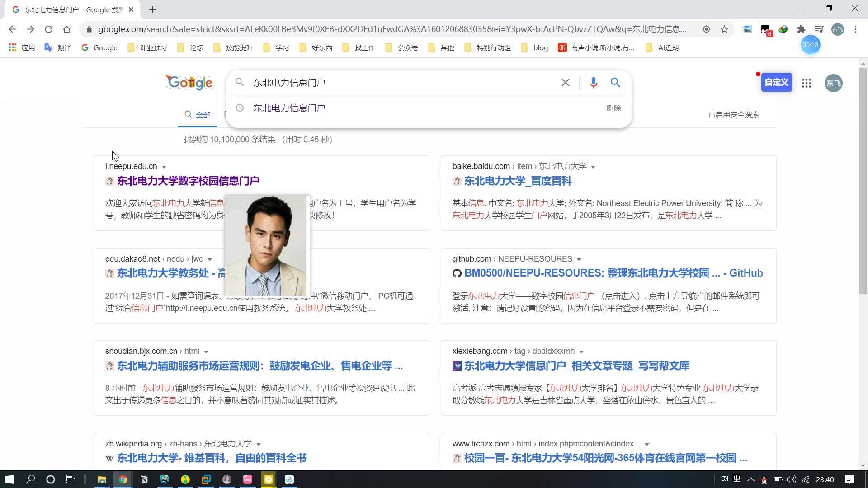Screen dimensions: 868x488
Task: Open the 有声小说 bookmark
Action: pos(596,47)
